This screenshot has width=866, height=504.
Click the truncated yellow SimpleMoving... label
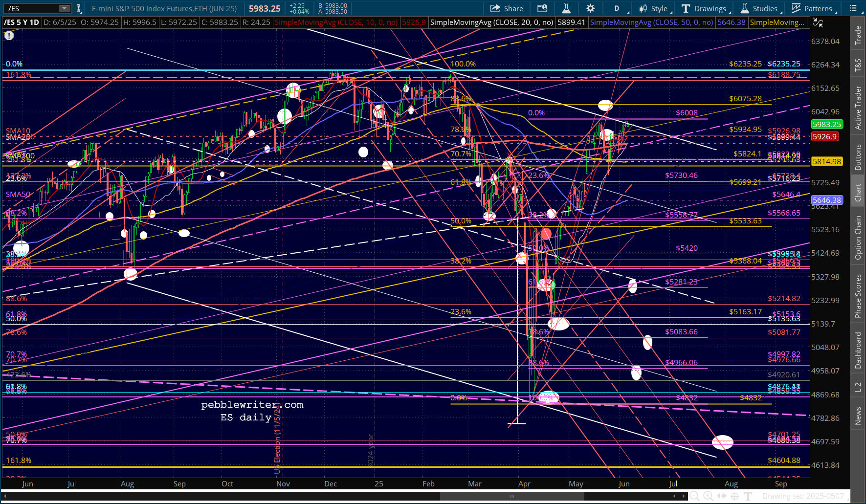click(x=777, y=22)
